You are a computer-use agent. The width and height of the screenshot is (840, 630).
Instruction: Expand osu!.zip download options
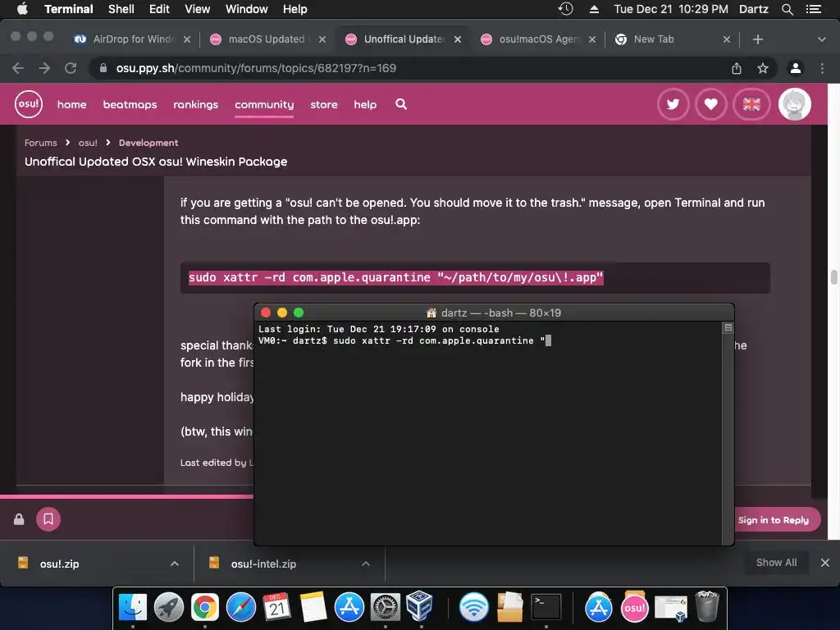tap(175, 564)
